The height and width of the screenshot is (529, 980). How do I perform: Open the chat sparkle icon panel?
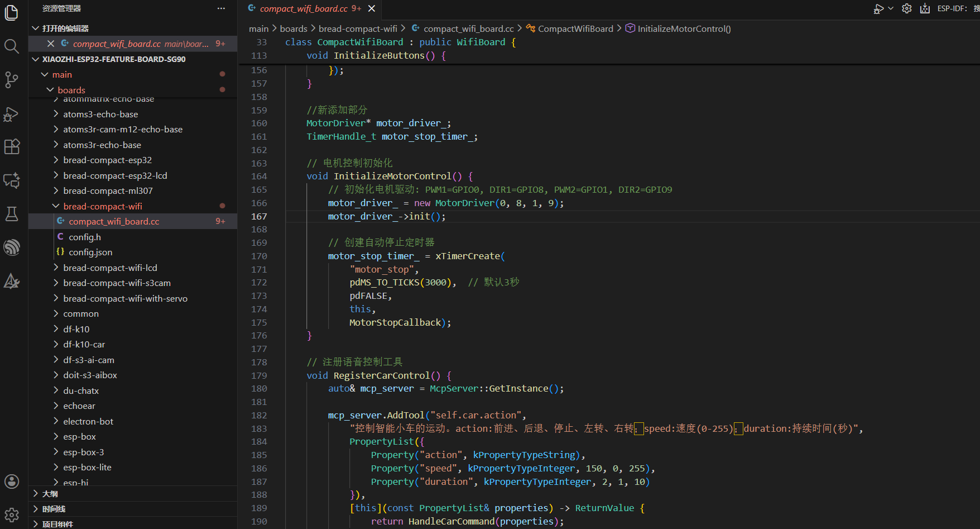click(x=12, y=180)
